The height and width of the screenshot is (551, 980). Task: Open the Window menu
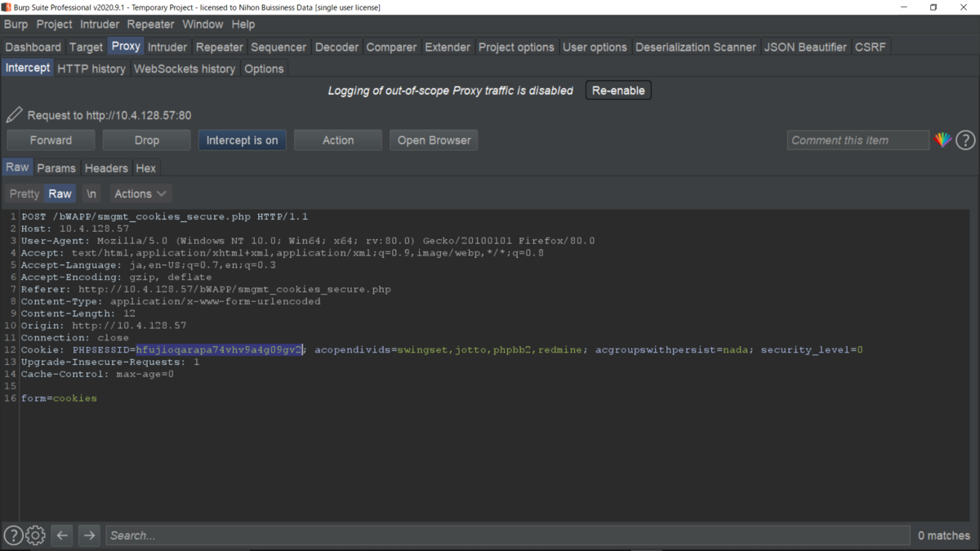[203, 24]
